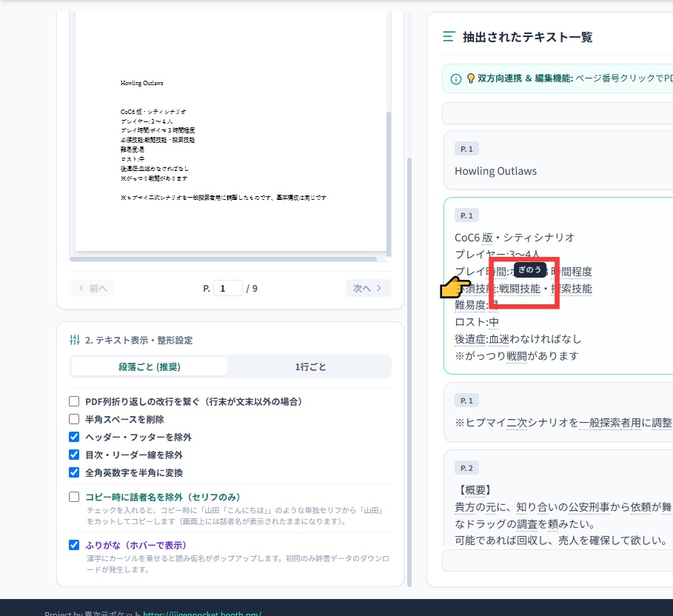Click the PDF preview vertical scrollbar
The image size is (673, 616).
tap(389, 184)
